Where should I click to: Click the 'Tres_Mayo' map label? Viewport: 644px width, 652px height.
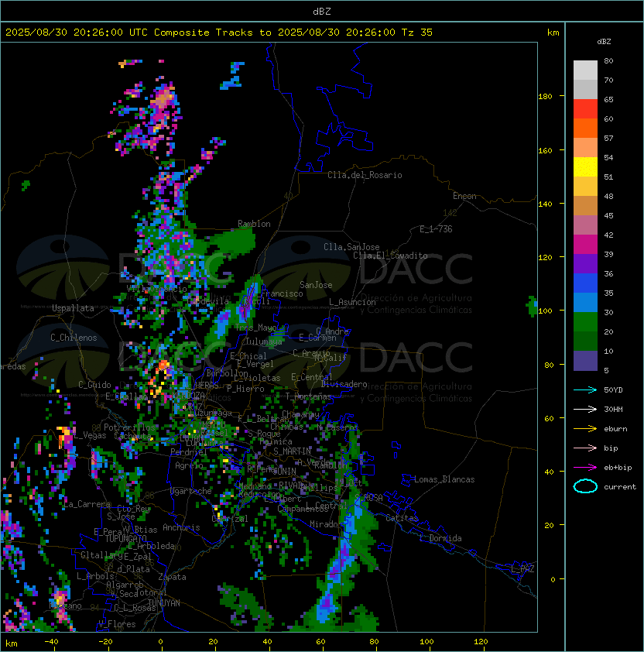(x=255, y=328)
